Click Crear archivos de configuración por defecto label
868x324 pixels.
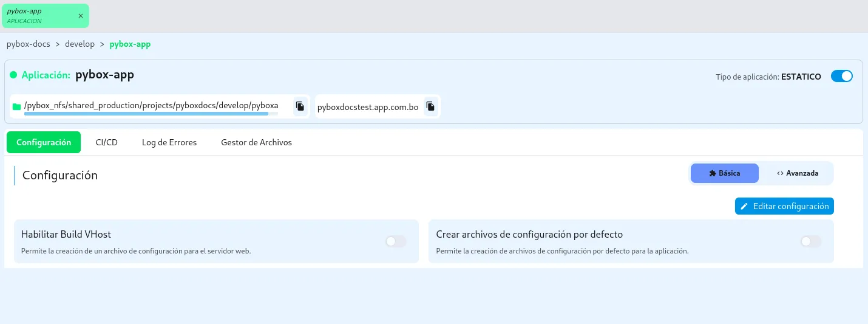(x=529, y=234)
